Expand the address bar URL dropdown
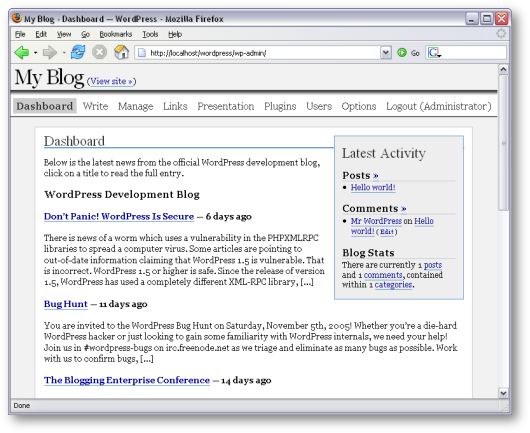Screen dimensions: 530x433 pos(386,53)
